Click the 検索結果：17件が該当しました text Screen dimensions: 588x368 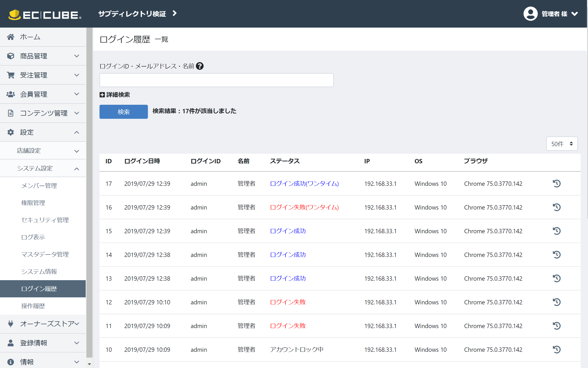pos(194,111)
